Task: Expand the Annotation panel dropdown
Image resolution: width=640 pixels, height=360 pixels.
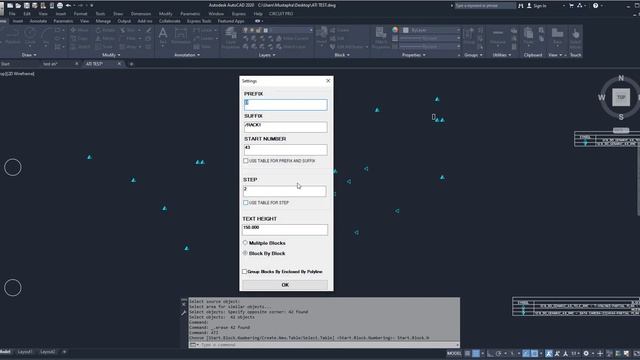Action: [x=187, y=55]
